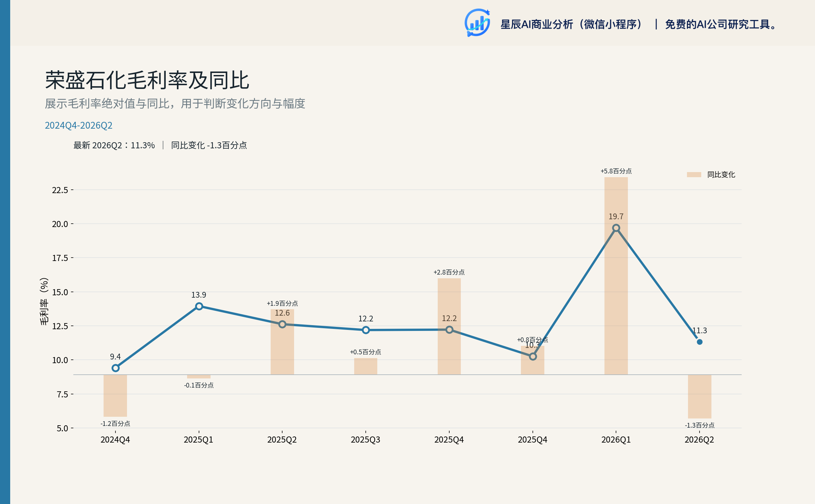Click the 5.0 y-axis tick label
This screenshot has width=815, height=504.
pos(62,428)
